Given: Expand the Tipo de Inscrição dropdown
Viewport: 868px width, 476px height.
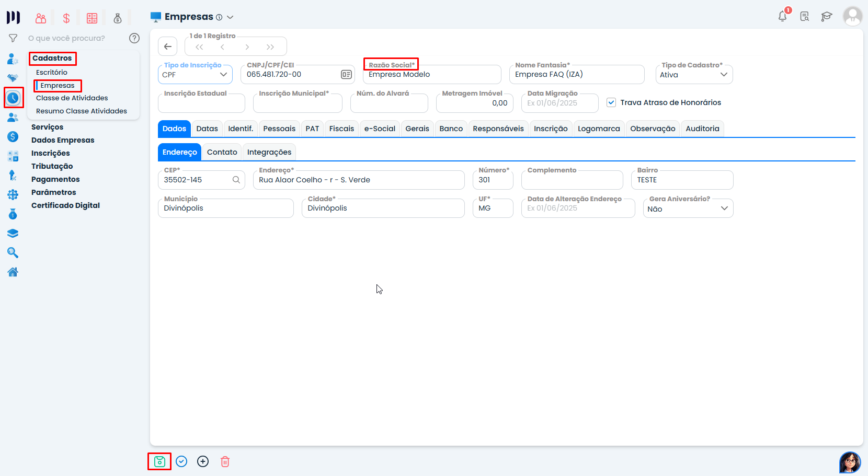Looking at the screenshot, I should [x=195, y=75].
